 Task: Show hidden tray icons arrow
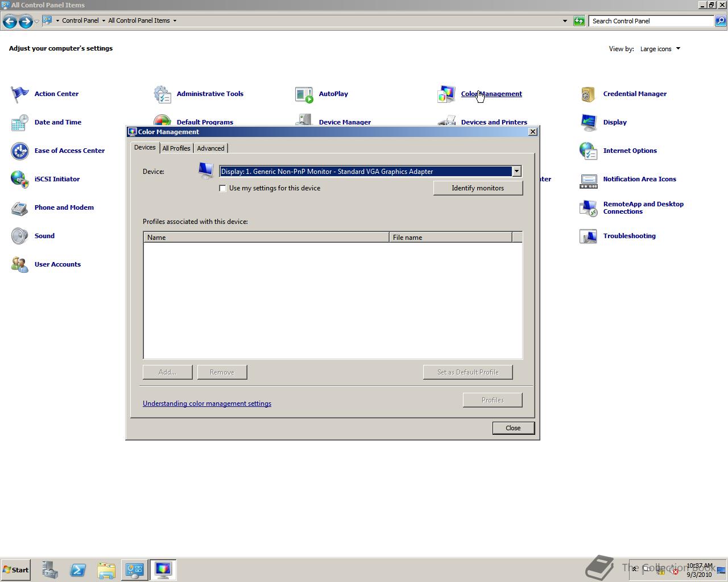635,569
